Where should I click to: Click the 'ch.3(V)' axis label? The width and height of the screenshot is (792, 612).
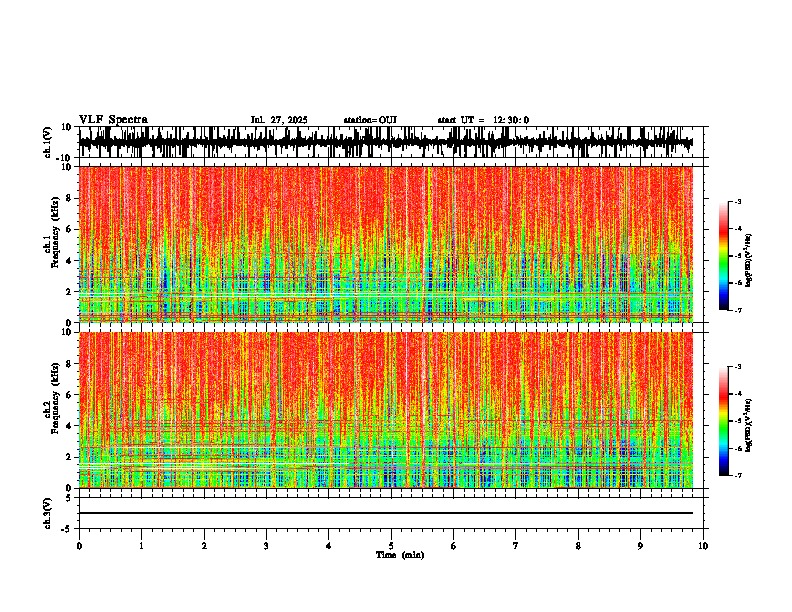[x=48, y=513]
